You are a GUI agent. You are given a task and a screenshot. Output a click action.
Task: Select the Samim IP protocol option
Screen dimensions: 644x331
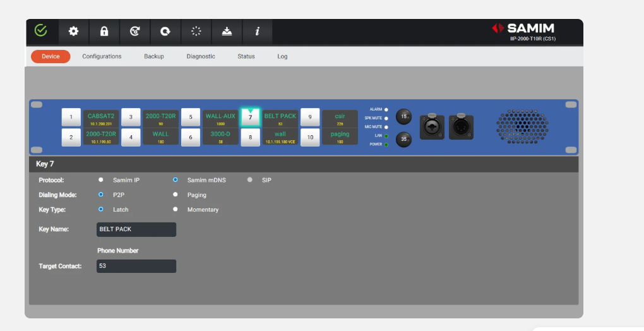click(100, 180)
